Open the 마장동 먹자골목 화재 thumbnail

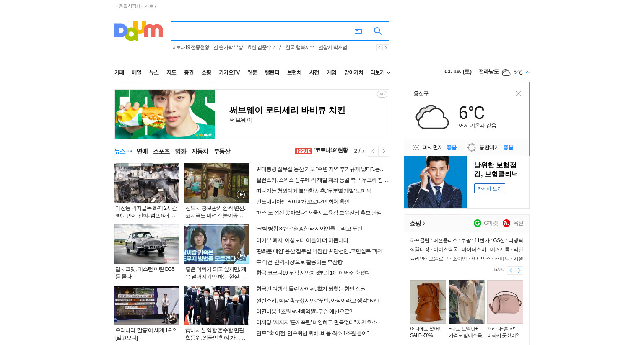click(x=147, y=183)
